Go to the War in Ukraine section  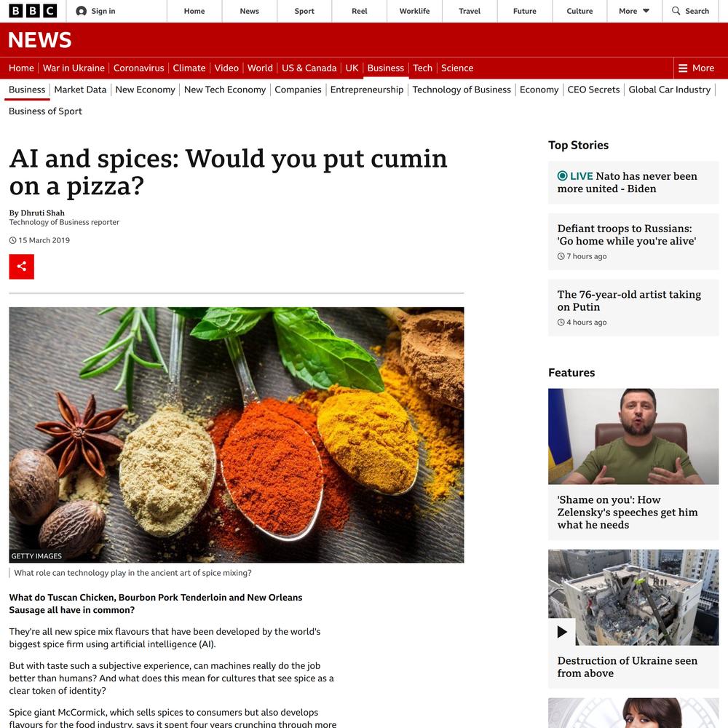point(74,68)
